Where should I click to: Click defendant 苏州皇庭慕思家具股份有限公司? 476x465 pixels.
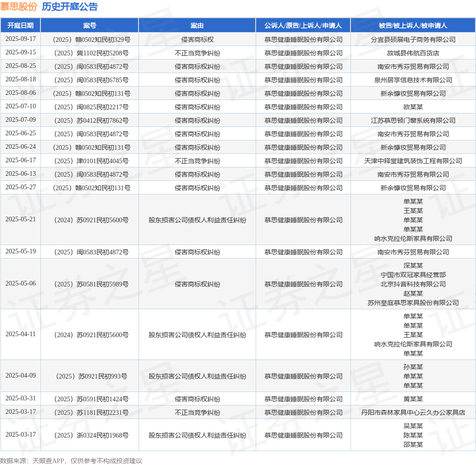coord(413,303)
